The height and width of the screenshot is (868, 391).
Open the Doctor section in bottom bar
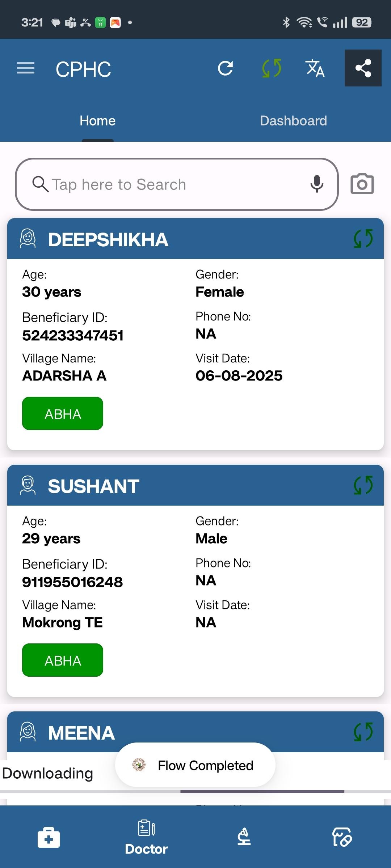pos(146,837)
